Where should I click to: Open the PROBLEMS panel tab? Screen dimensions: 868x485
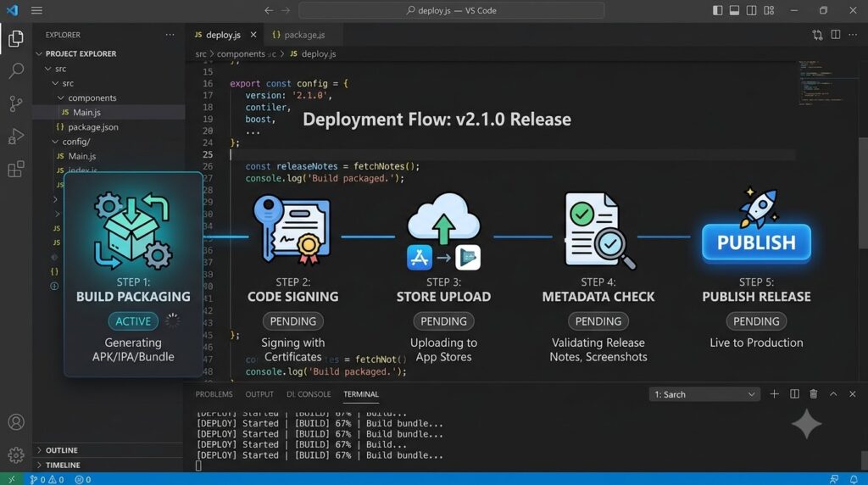(214, 394)
